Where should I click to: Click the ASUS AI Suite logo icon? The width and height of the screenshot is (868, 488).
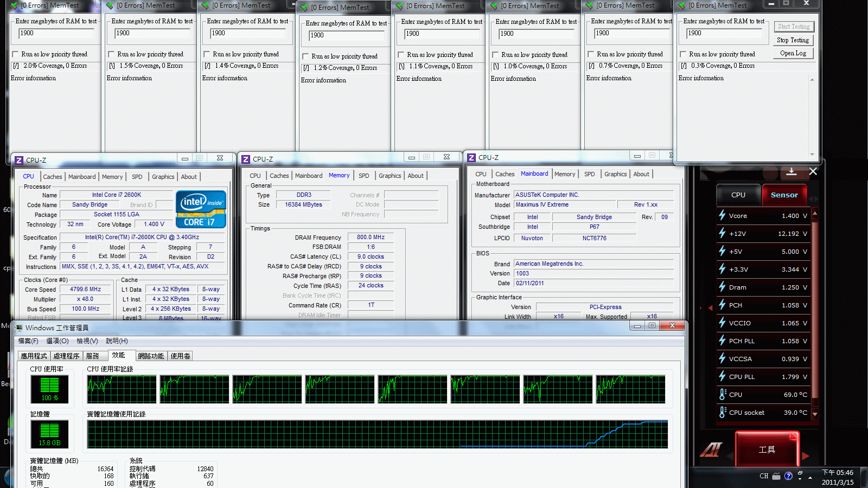(711, 450)
